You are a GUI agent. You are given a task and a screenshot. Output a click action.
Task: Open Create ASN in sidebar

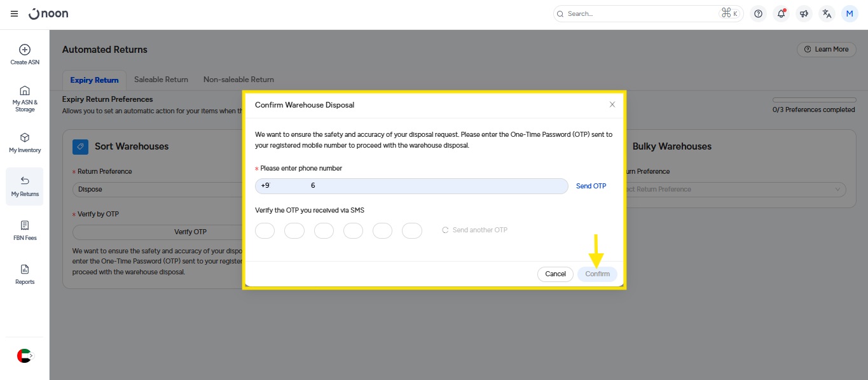(25, 54)
